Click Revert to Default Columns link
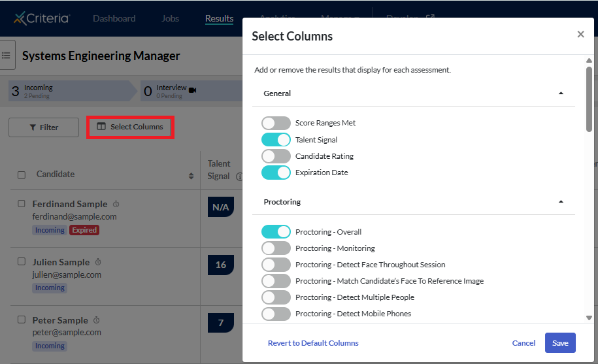The height and width of the screenshot is (364, 598). click(313, 343)
